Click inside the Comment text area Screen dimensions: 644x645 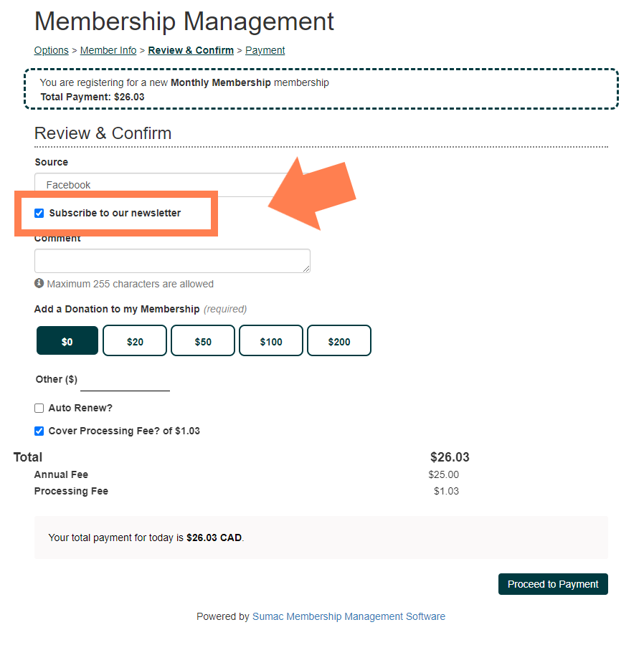[x=172, y=261]
